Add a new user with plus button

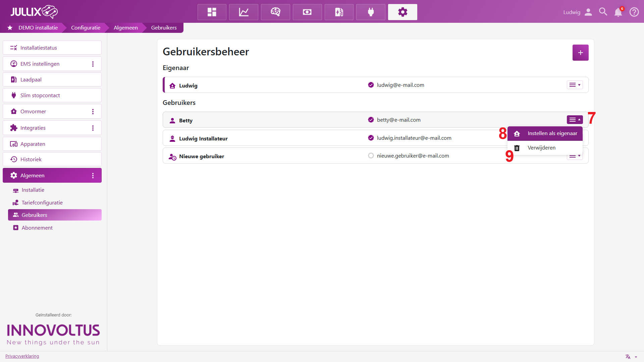[580, 53]
